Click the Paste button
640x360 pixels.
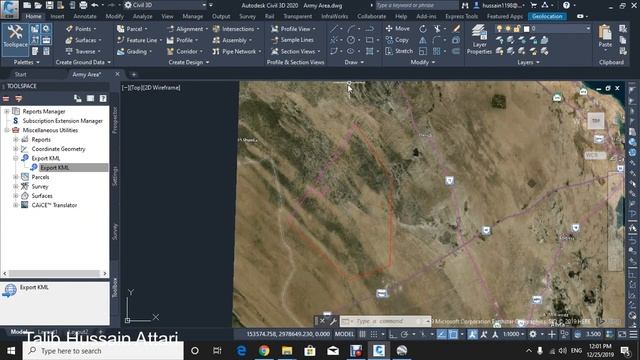(605, 36)
